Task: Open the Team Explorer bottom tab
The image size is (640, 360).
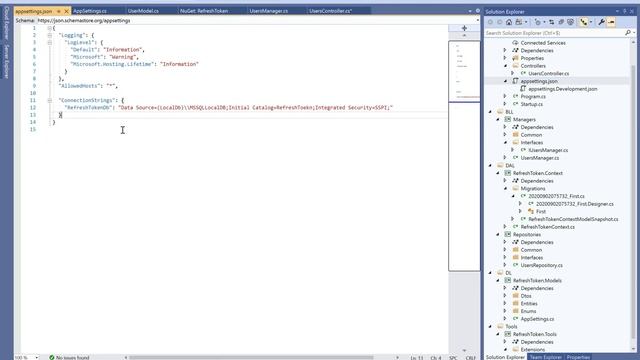Action: [545, 357]
